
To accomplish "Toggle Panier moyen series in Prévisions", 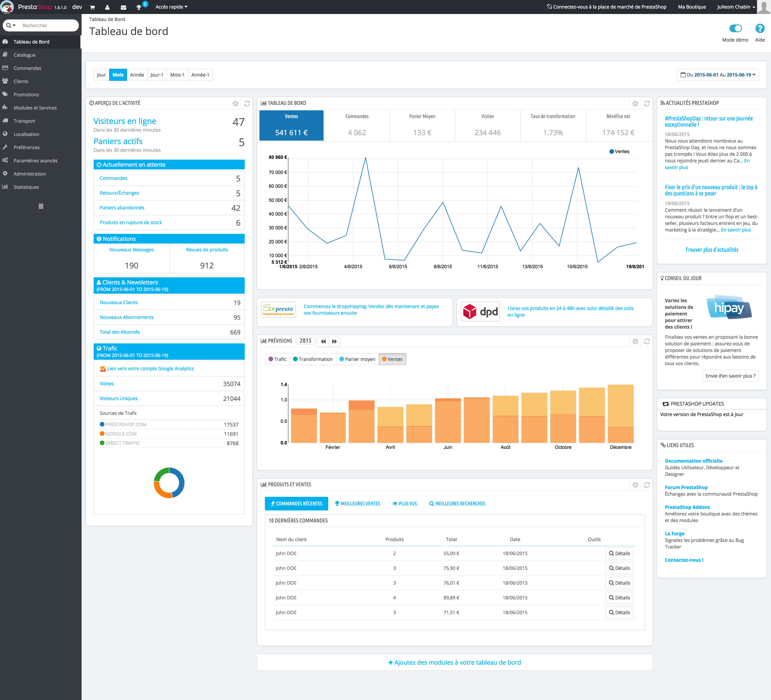I will pyautogui.click(x=357, y=359).
